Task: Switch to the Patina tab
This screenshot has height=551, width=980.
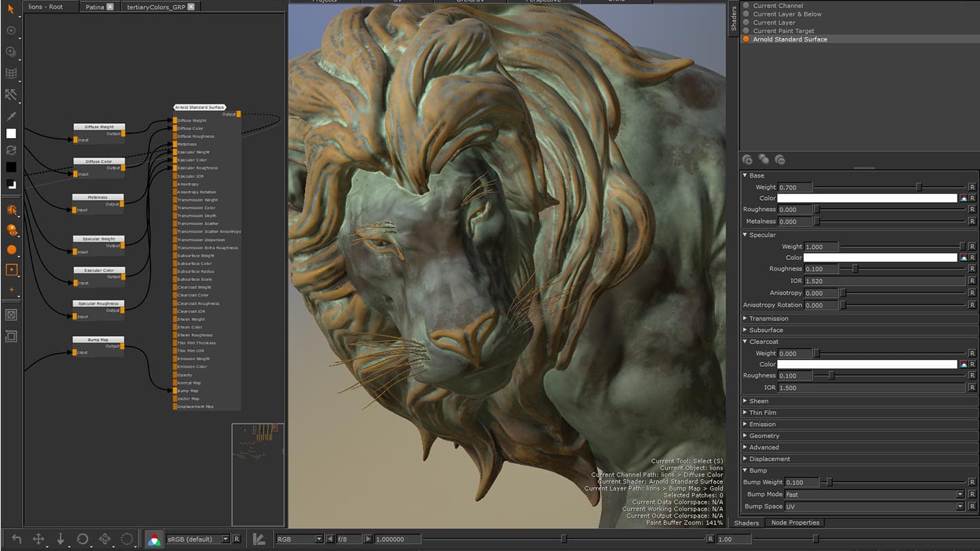Action: click(x=95, y=7)
